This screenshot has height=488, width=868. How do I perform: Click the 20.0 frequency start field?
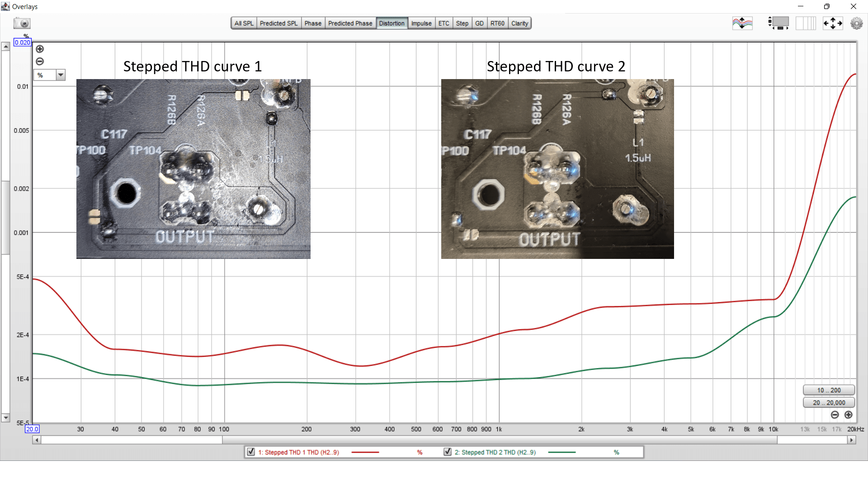(32, 429)
